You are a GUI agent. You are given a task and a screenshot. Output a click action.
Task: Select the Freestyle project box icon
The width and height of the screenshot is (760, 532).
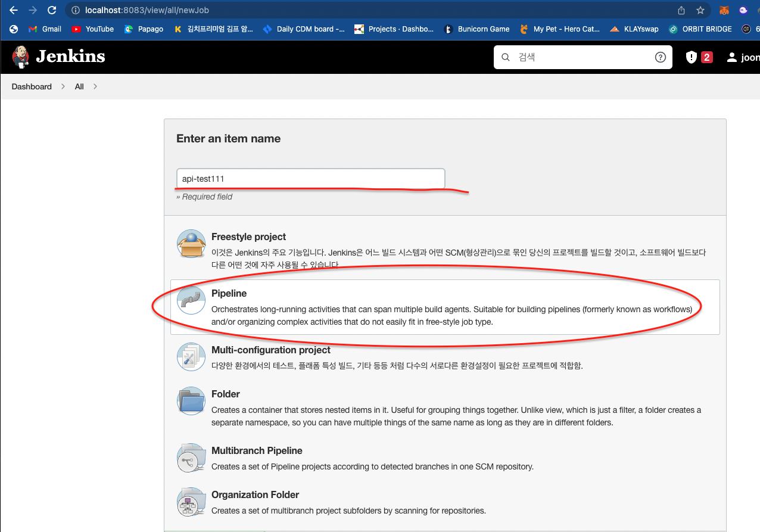pyautogui.click(x=191, y=244)
